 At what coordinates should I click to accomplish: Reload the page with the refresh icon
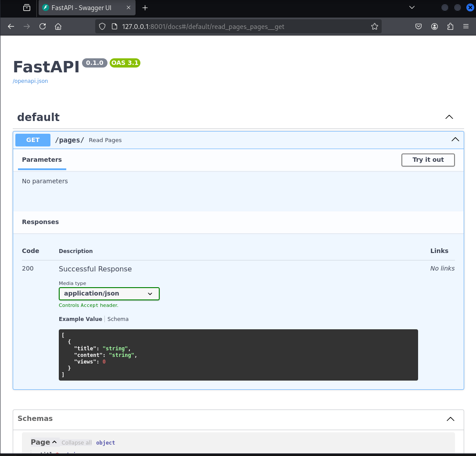[x=43, y=26]
